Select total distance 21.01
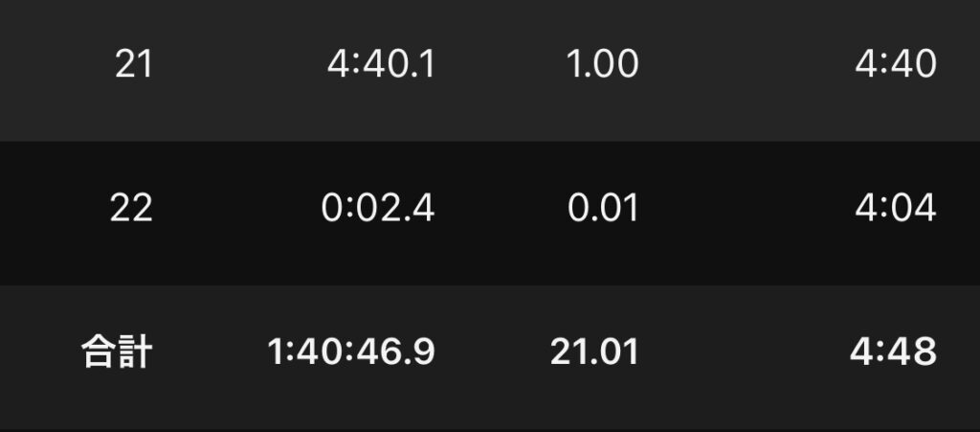 (x=594, y=352)
